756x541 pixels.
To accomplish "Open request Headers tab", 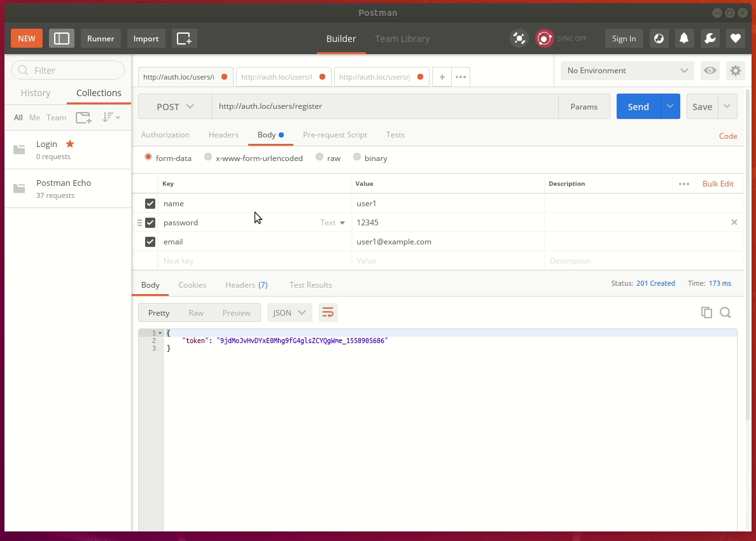I will tap(223, 135).
